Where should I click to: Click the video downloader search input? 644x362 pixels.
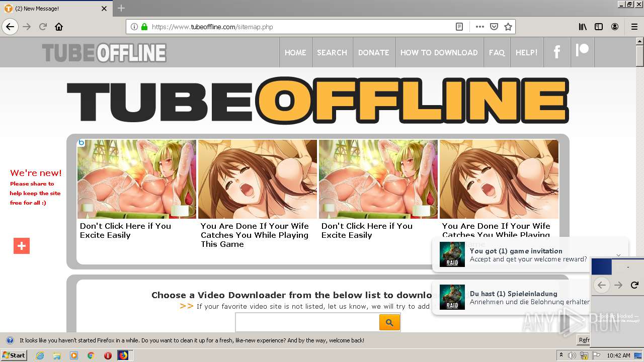[307, 322]
